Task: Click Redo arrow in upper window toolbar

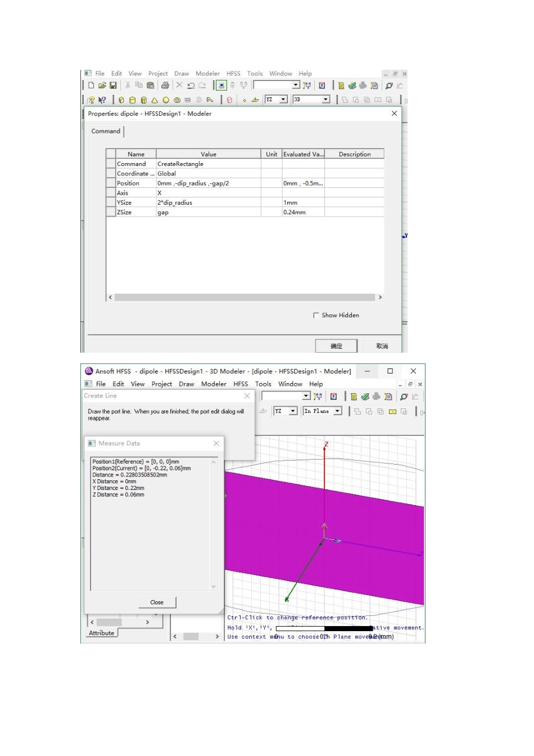Action: [x=202, y=85]
